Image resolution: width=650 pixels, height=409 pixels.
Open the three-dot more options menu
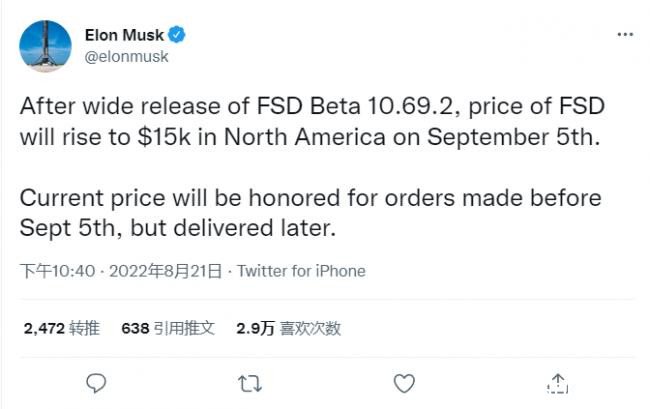coord(625,34)
